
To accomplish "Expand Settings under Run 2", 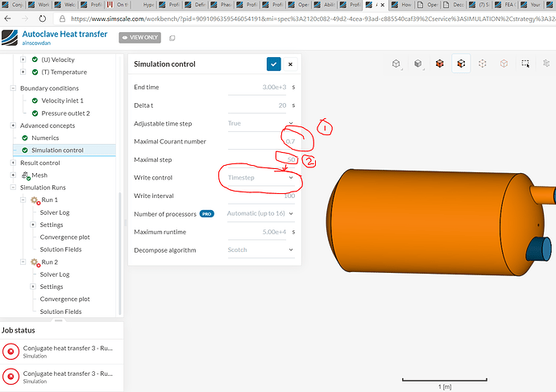I will point(33,287).
